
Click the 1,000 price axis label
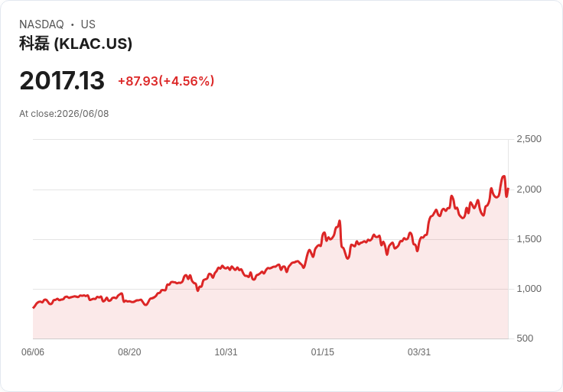[x=529, y=289]
